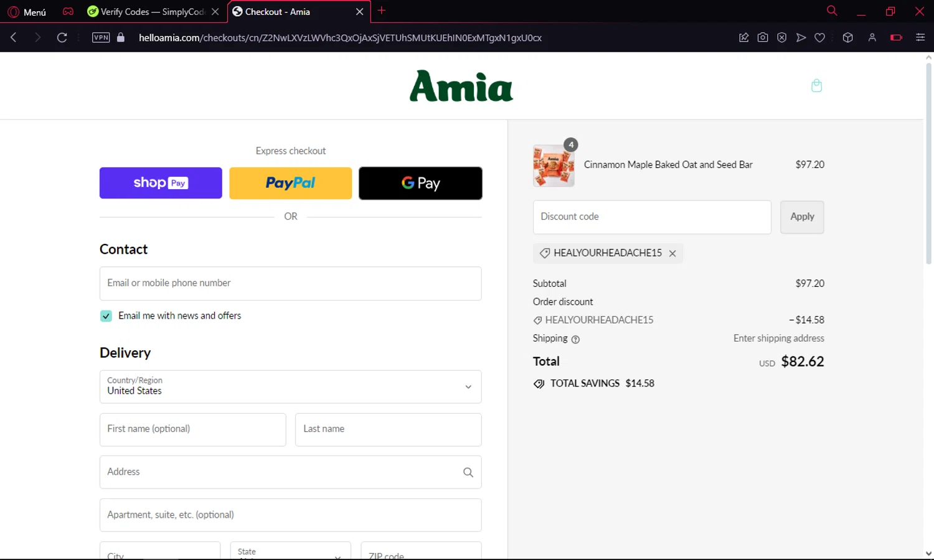Open the State dropdown
This screenshot has width=934, height=560.
pyautogui.click(x=290, y=551)
